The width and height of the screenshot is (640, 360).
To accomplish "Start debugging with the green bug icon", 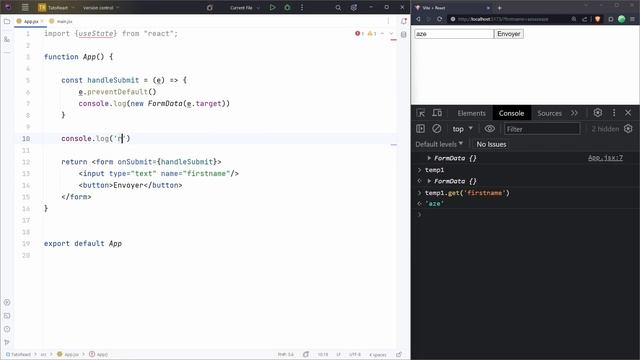I will point(287,7).
